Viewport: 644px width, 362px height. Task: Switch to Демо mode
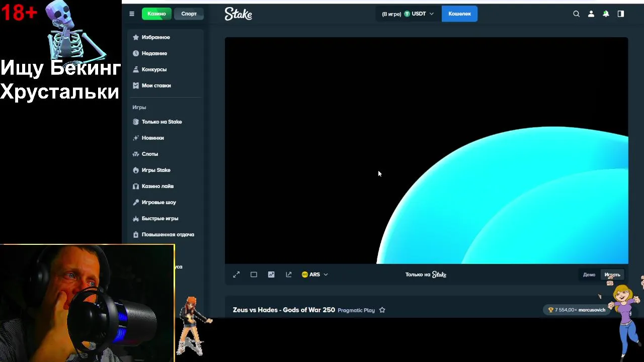tap(589, 275)
